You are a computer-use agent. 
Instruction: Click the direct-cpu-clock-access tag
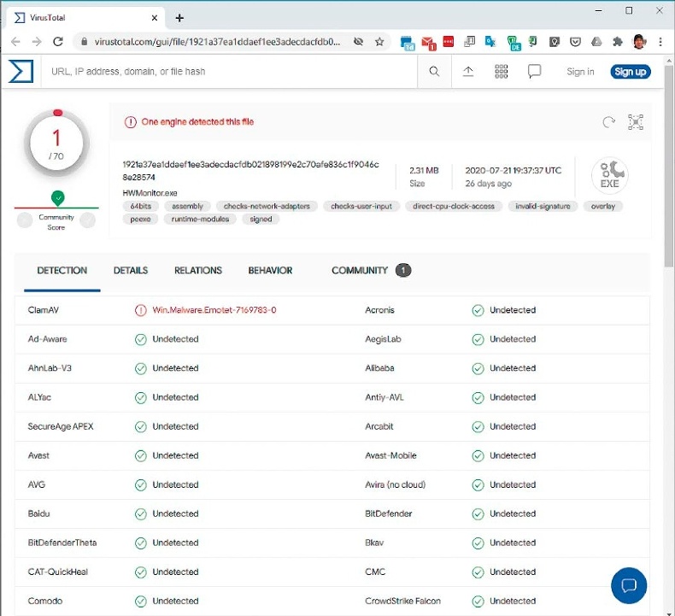pos(454,206)
